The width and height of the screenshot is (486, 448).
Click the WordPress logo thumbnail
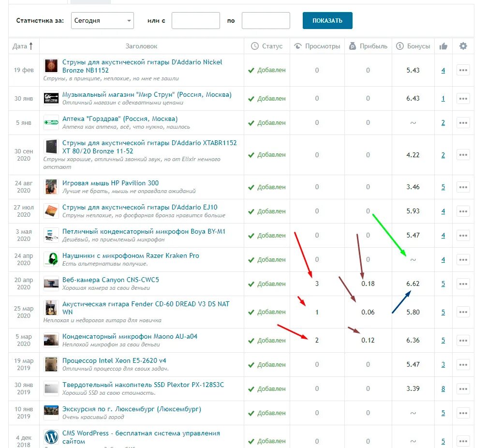point(51,437)
